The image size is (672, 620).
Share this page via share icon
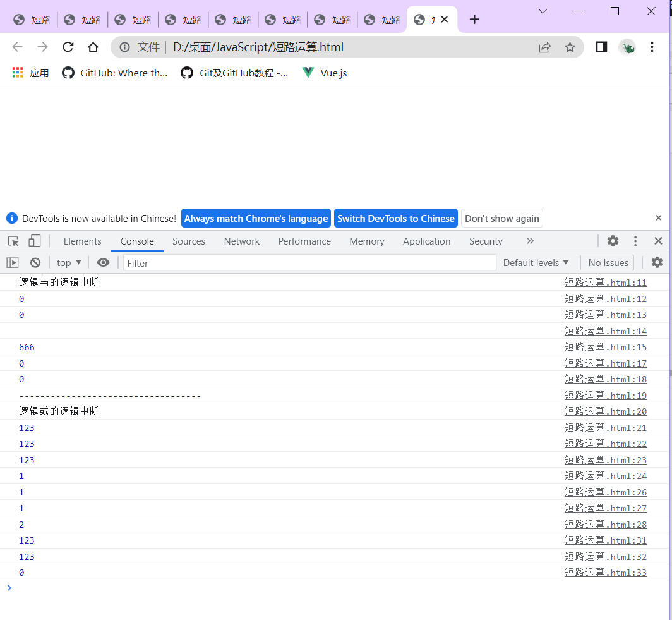[544, 47]
